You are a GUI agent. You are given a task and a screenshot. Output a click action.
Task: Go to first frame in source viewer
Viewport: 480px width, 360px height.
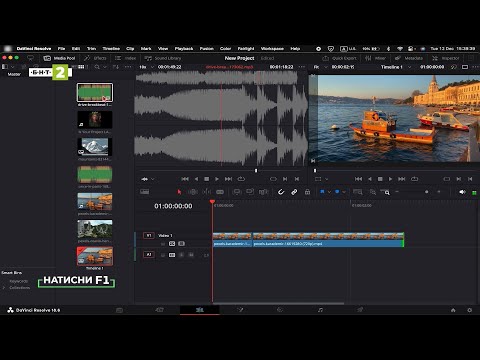tap(185, 179)
